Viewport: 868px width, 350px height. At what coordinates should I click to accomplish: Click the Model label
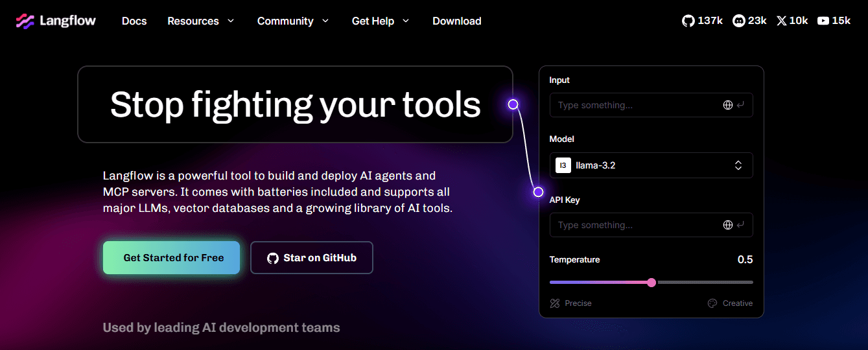point(562,139)
